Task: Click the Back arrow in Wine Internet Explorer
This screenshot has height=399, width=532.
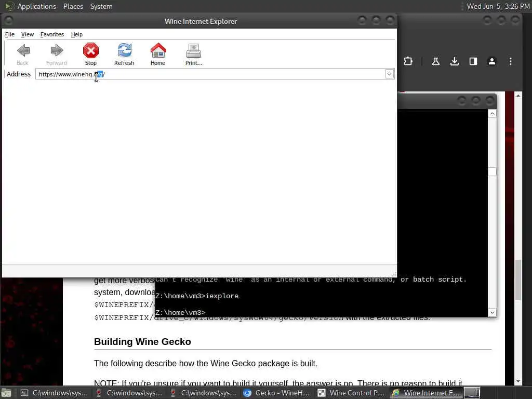Action: click(x=23, y=54)
